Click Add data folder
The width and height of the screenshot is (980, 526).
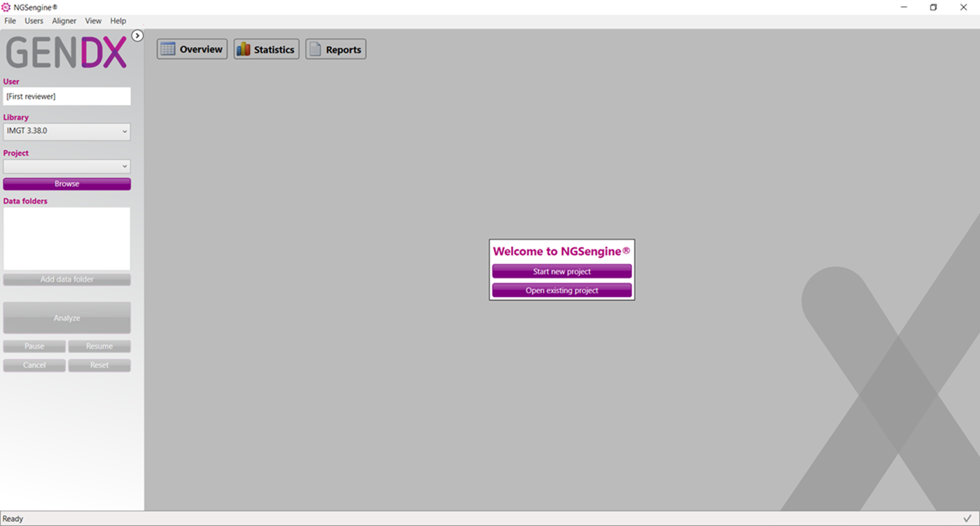[66, 279]
